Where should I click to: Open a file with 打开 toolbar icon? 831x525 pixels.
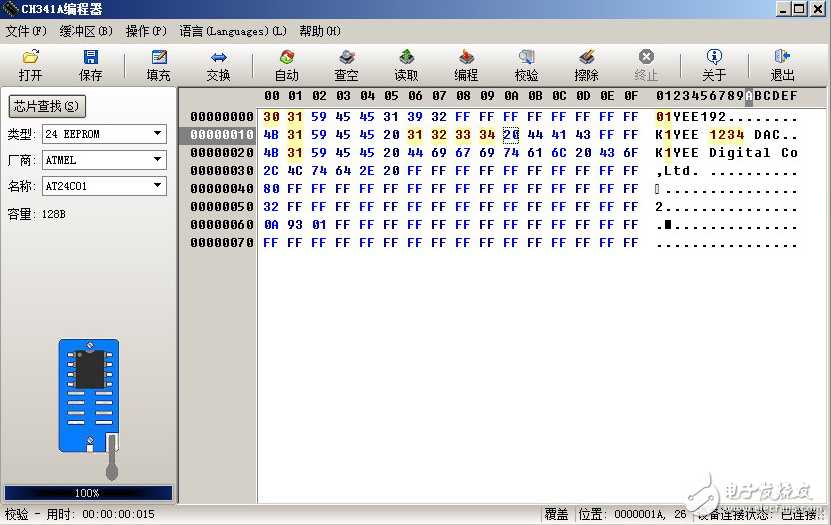[31, 65]
